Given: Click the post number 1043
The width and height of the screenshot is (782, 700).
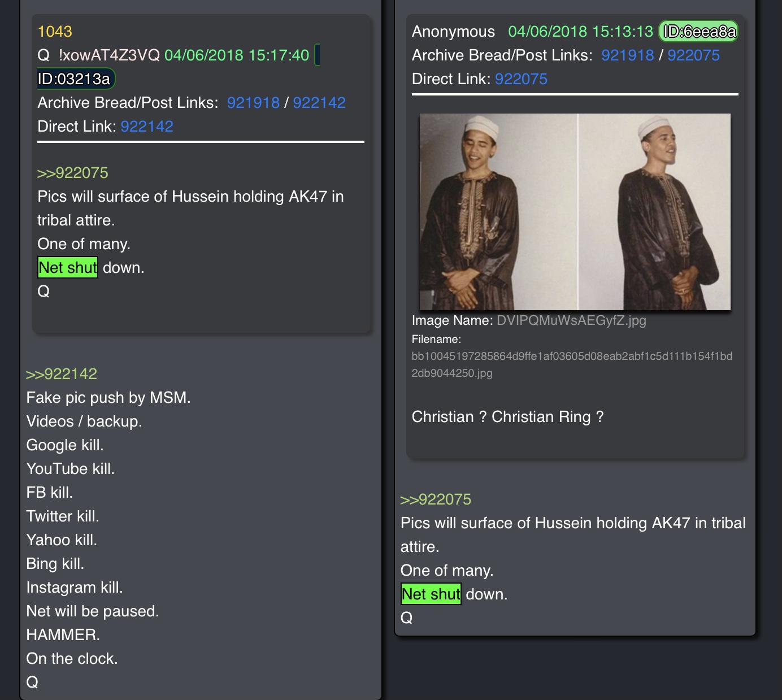Looking at the screenshot, I should click(55, 32).
